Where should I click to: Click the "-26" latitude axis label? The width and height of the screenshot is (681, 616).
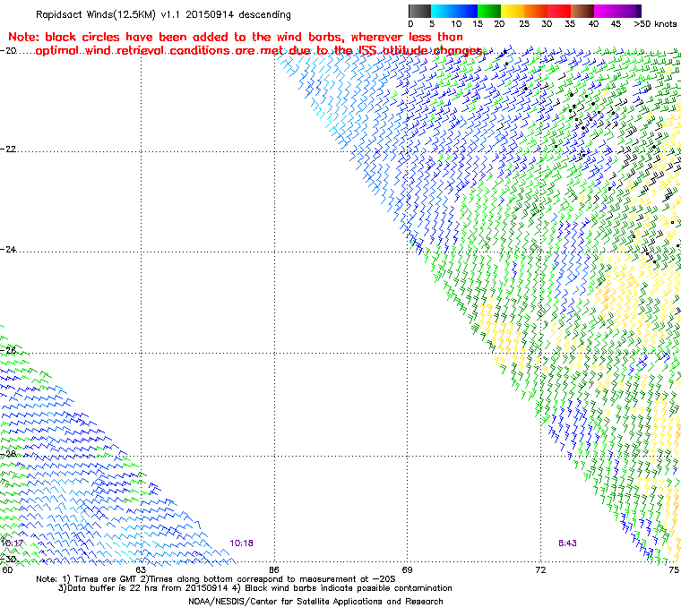(8, 350)
